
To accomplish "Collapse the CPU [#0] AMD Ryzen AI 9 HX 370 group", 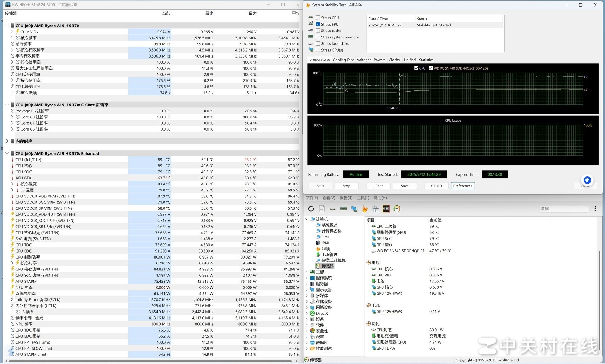I will click(7, 26).
